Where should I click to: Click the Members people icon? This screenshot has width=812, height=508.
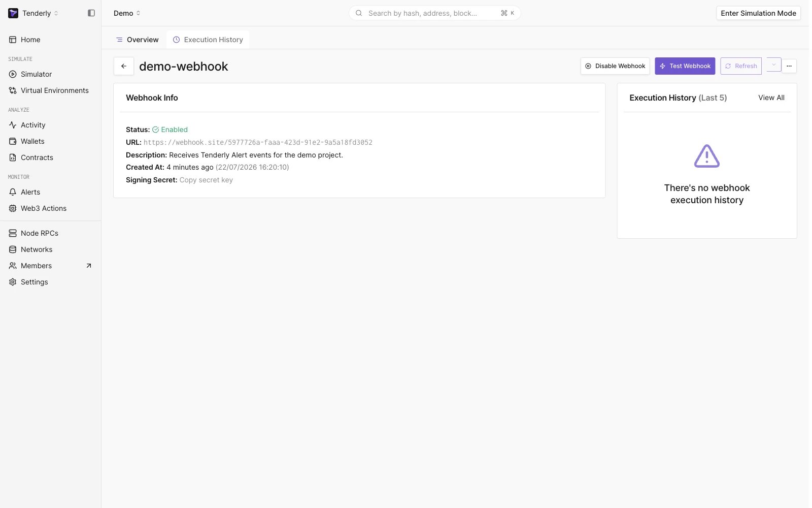13,266
